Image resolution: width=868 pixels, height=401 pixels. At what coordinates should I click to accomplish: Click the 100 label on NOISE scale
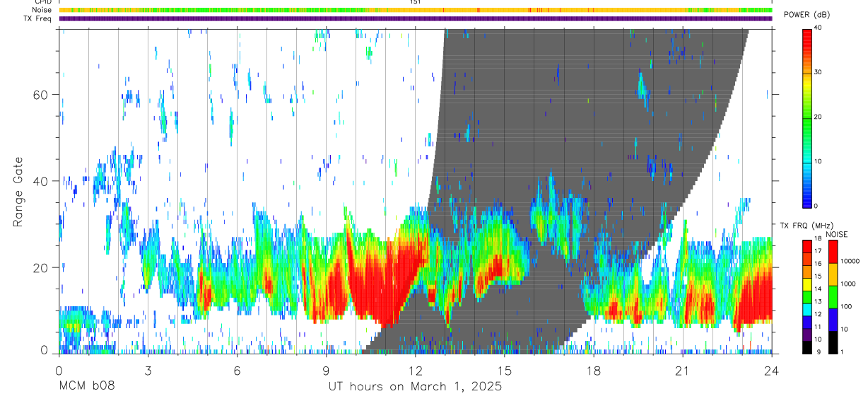(845, 306)
